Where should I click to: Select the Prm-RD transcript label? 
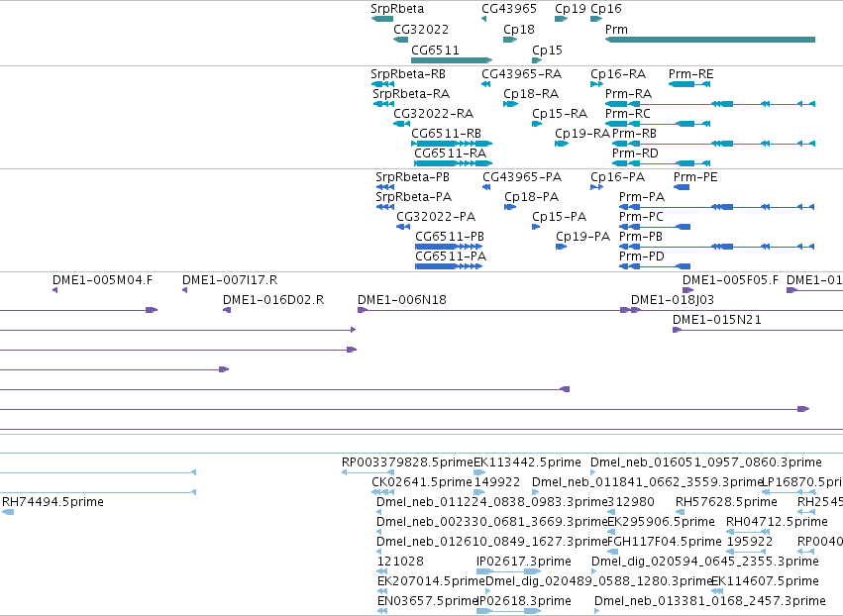(x=635, y=154)
